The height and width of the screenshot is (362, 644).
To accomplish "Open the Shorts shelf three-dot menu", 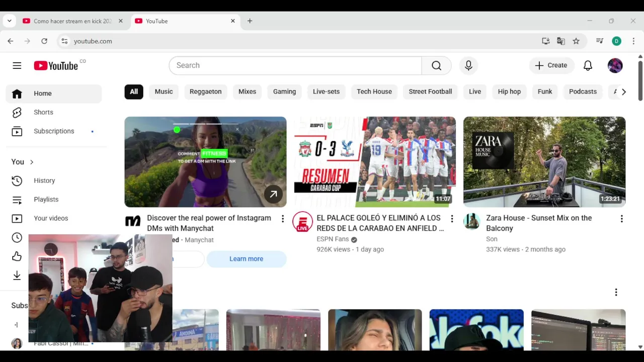I will (616, 292).
